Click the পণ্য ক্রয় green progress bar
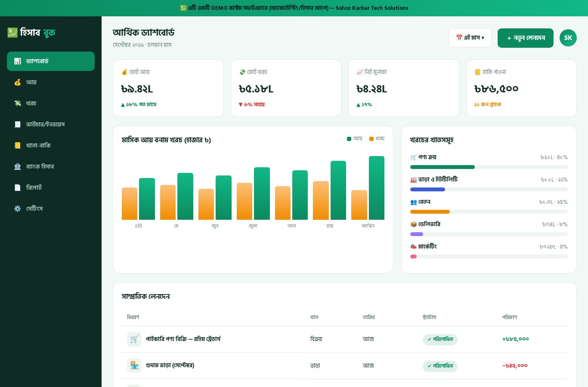Viewport: 588px width, 387px height. (443, 167)
